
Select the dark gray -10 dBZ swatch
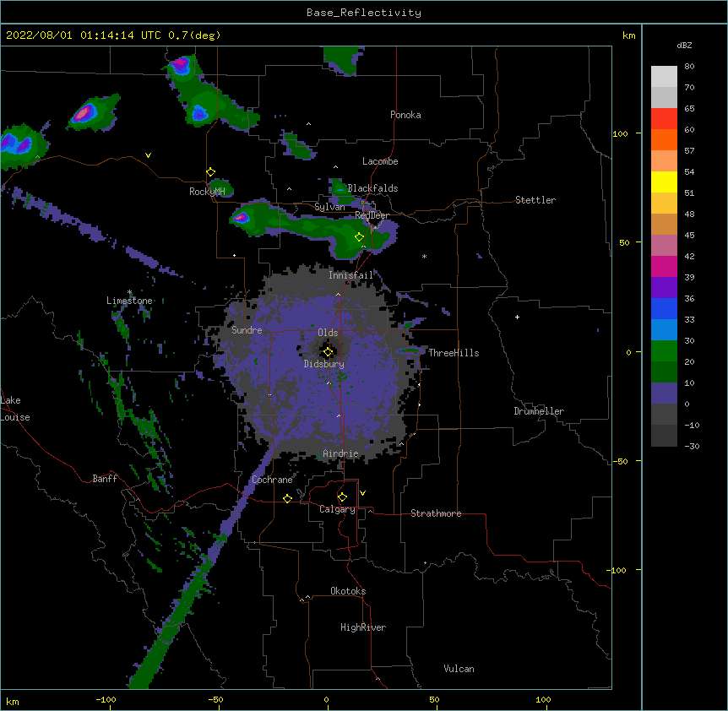[x=664, y=436]
